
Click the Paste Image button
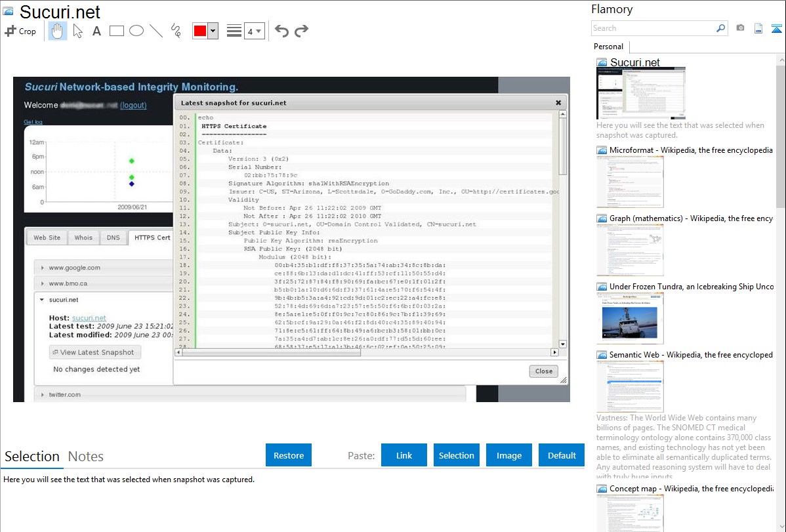coord(508,455)
